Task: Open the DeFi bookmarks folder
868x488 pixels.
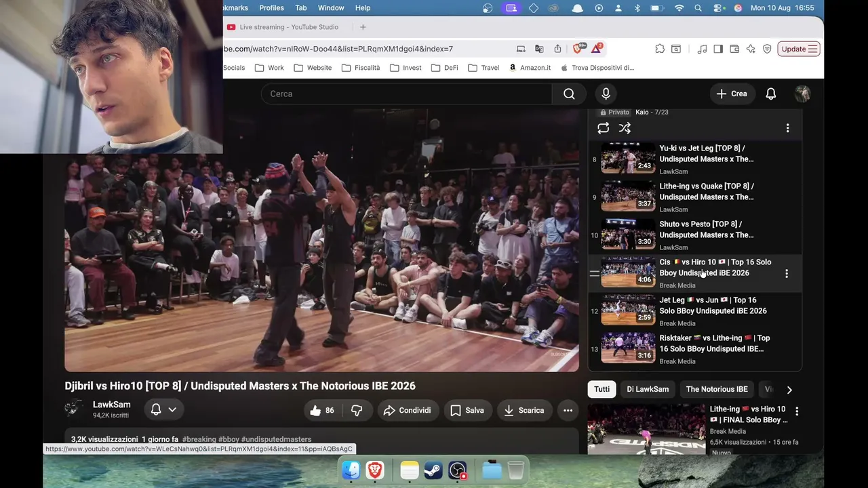Action: pos(445,68)
